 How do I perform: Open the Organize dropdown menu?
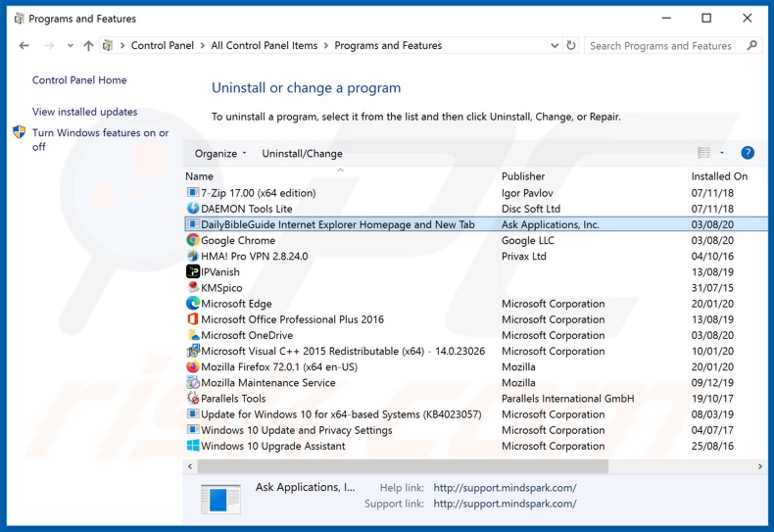point(220,154)
